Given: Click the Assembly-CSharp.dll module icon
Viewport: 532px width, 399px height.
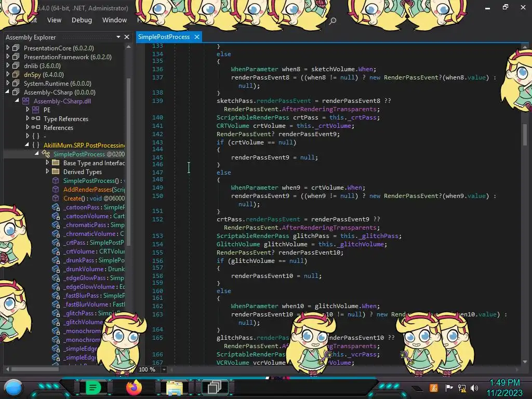Looking at the screenshot, I should [26, 101].
